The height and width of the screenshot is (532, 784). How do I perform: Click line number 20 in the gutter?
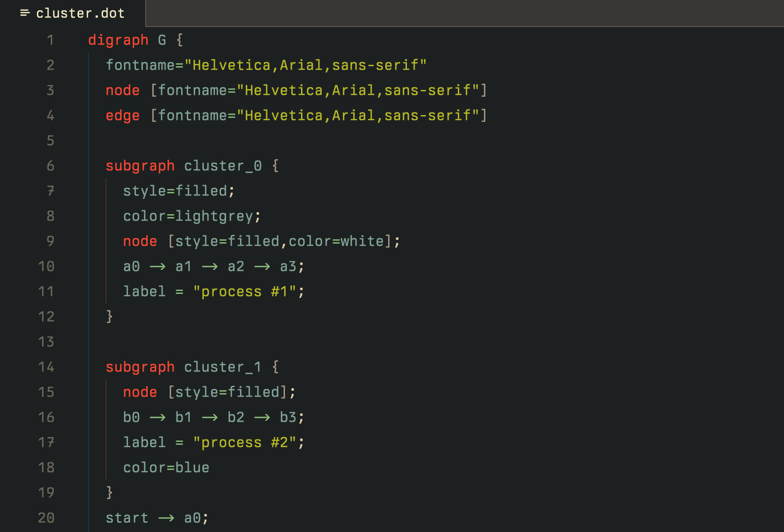(46, 518)
